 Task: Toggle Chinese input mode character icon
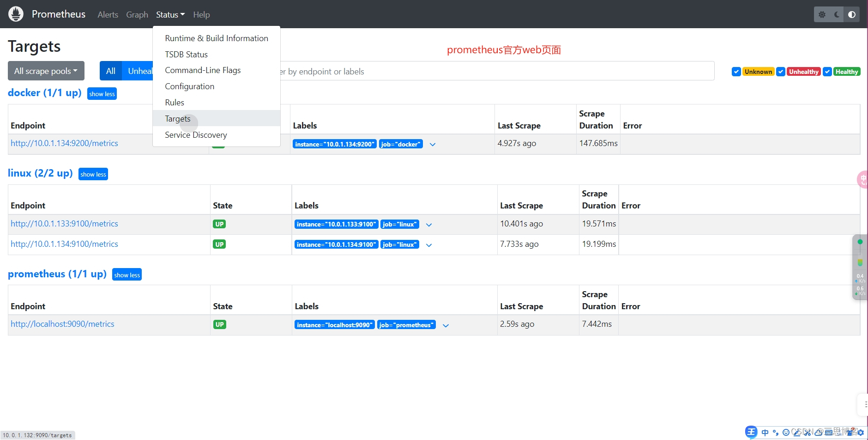[x=765, y=433]
